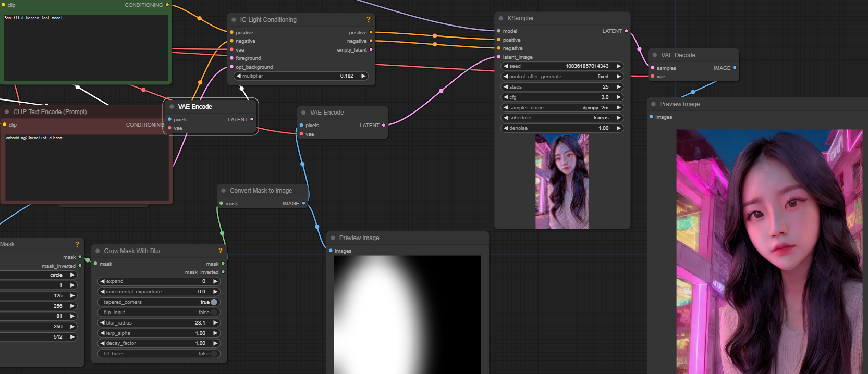
Task: Click the IC-Light foreground input port
Action: (231, 58)
